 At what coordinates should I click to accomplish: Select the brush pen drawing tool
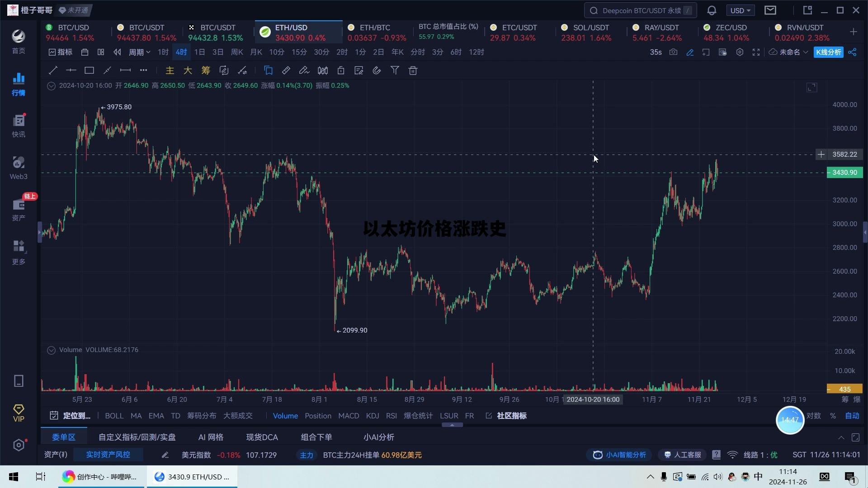point(304,70)
